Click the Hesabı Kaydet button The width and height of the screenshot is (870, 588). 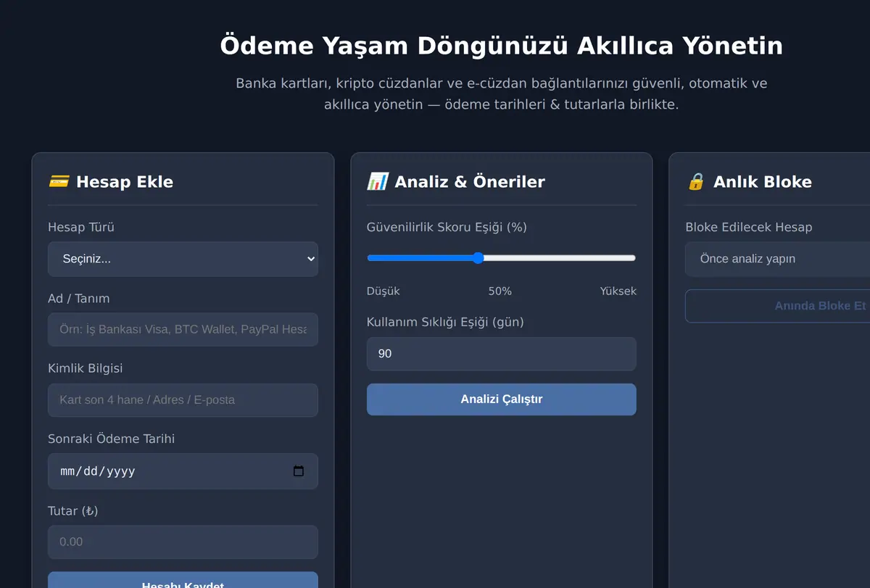[x=183, y=580]
